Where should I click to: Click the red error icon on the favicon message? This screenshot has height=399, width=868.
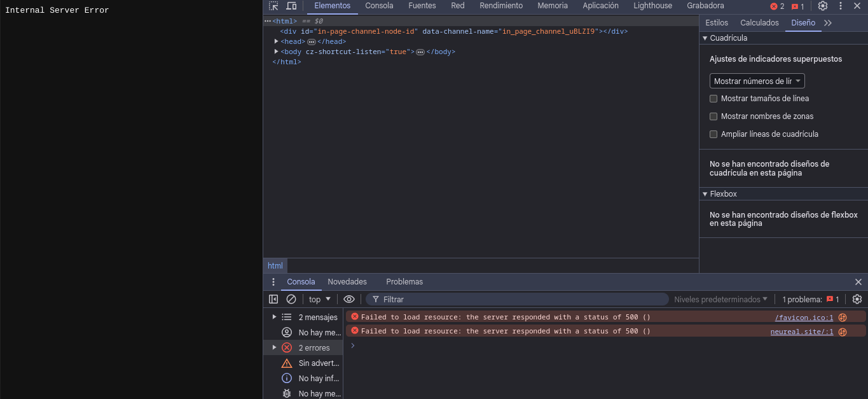click(355, 316)
